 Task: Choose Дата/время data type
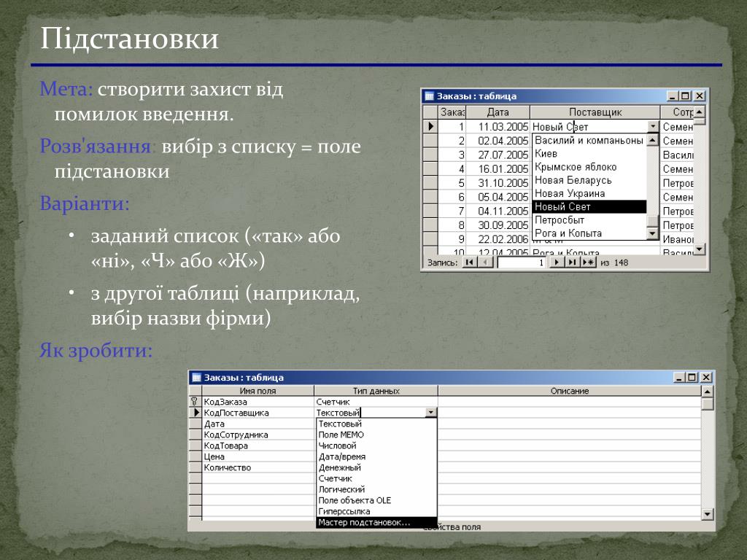[x=376, y=456]
